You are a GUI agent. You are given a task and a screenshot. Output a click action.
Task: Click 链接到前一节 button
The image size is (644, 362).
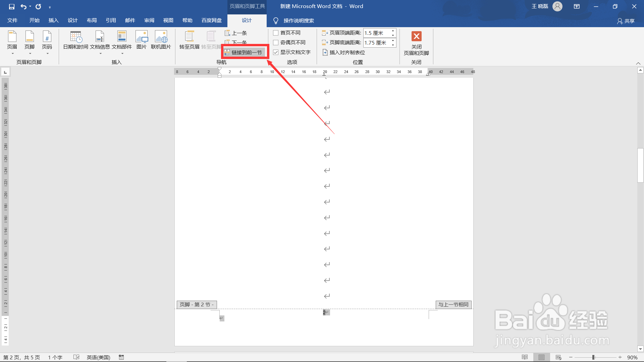coord(245,52)
